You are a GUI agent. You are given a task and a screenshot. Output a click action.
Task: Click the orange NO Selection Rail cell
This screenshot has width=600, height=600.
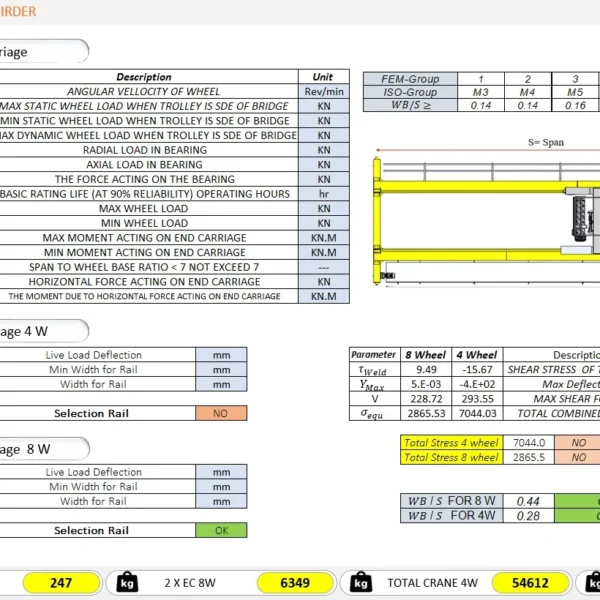(x=221, y=413)
